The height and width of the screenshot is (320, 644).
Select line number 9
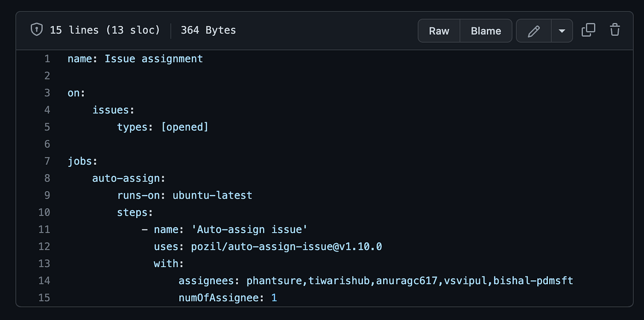(x=47, y=195)
